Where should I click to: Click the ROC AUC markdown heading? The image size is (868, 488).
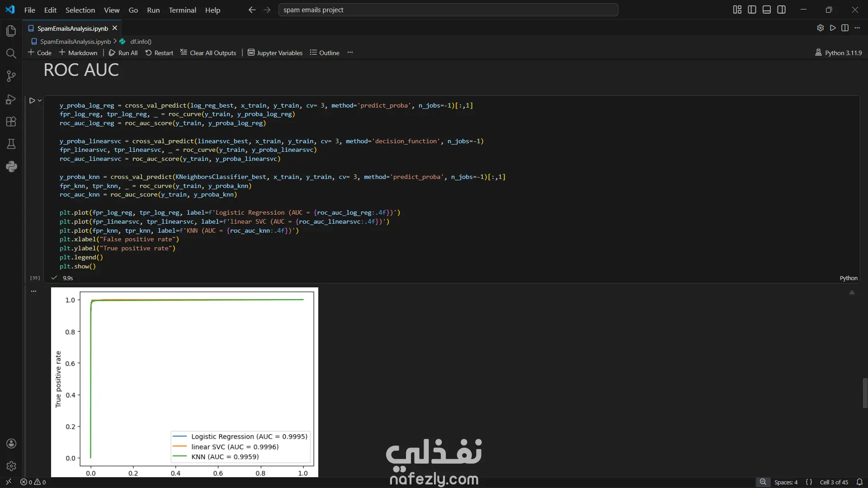tap(81, 70)
